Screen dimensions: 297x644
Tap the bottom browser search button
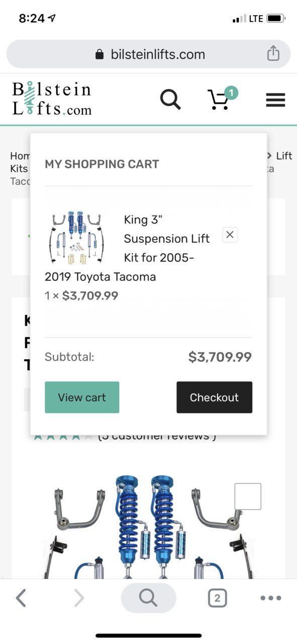148,598
